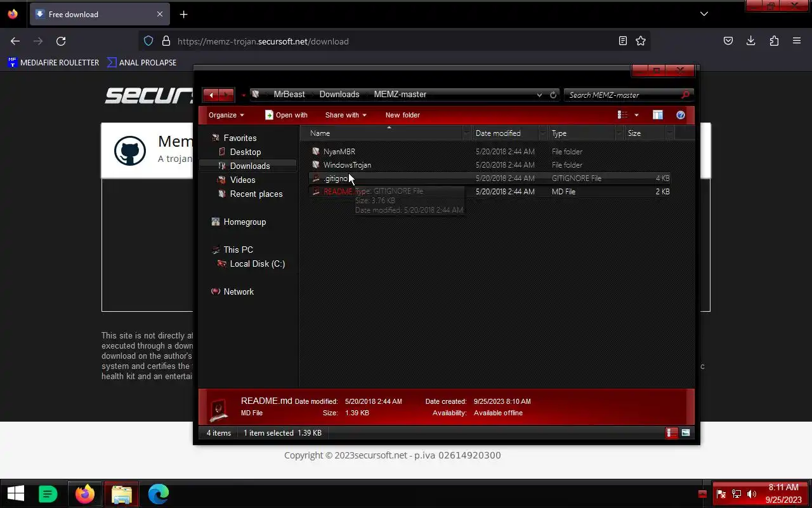Screen dimensions: 812x508
Task: Click the search magnifier icon in Explorer
Action: point(685,95)
